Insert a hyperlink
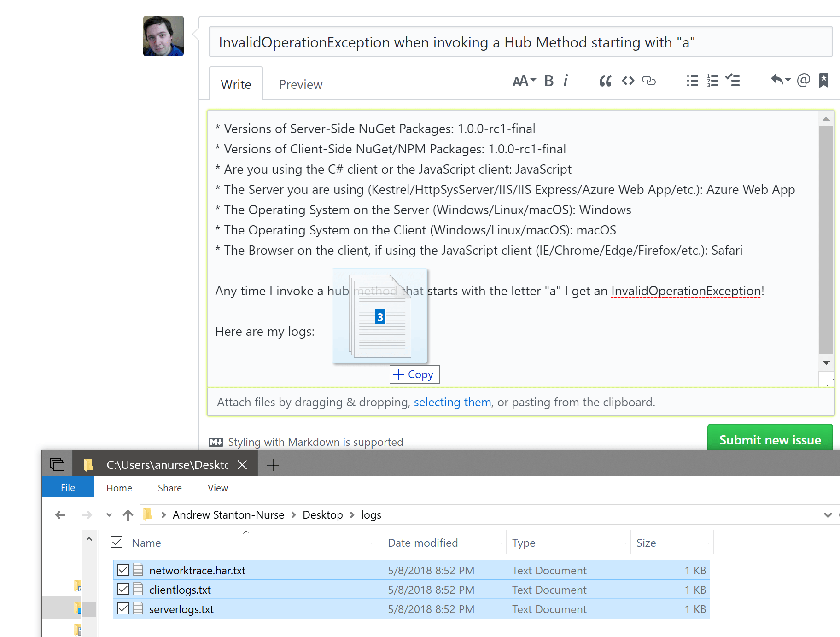The height and width of the screenshot is (637, 840). point(649,81)
